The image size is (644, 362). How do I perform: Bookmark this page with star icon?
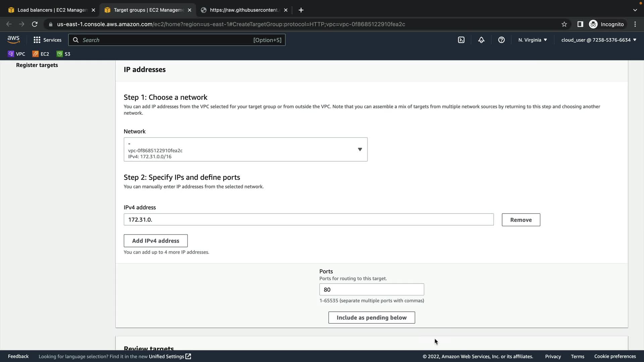(x=564, y=24)
